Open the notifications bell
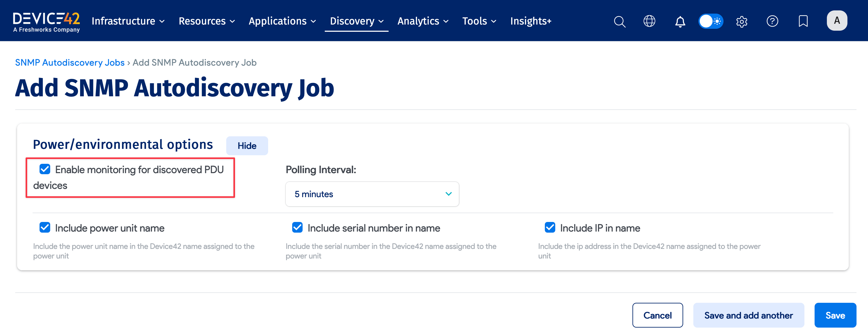 click(680, 22)
